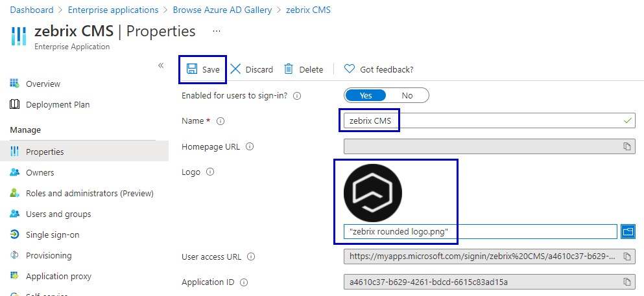Click the info icon next to Application ID
644x296 pixels.
pyautogui.click(x=244, y=282)
